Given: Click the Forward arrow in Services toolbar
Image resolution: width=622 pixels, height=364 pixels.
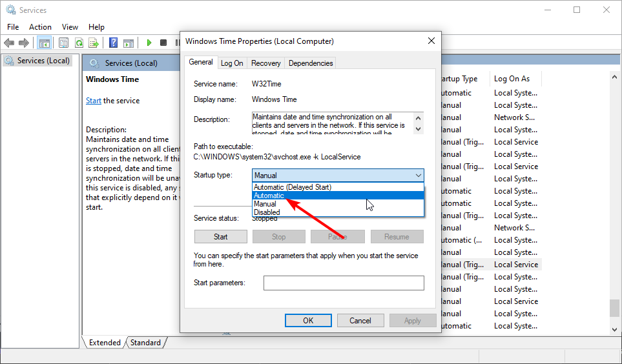Looking at the screenshot, I should tap(24, 43).
